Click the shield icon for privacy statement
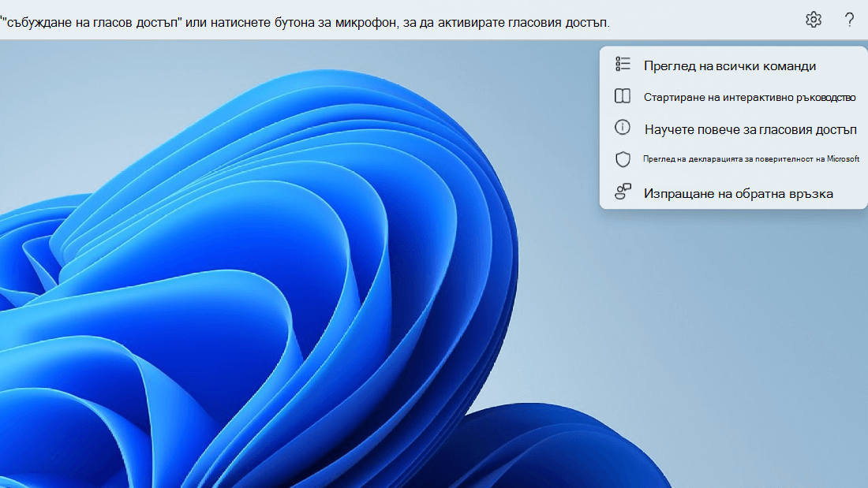The image size is (868, 488). point(623,159)
